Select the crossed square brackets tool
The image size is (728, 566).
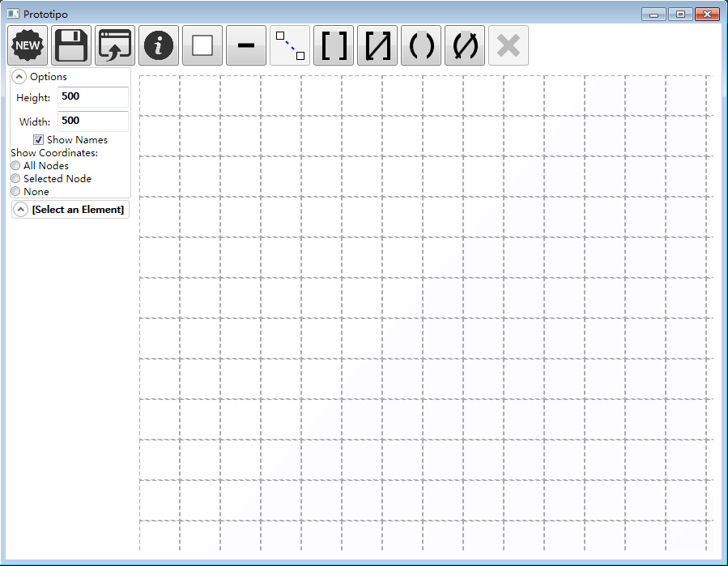[377, 45]
